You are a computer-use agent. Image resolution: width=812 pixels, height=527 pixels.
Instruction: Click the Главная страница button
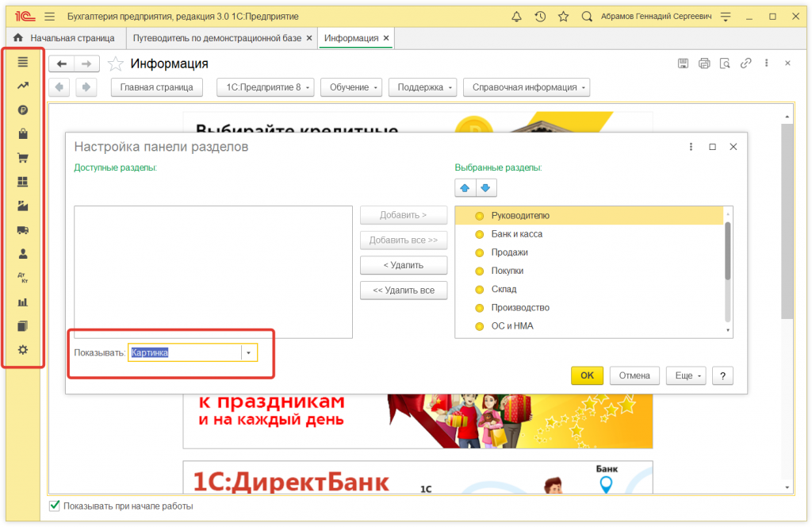point(156,87)
